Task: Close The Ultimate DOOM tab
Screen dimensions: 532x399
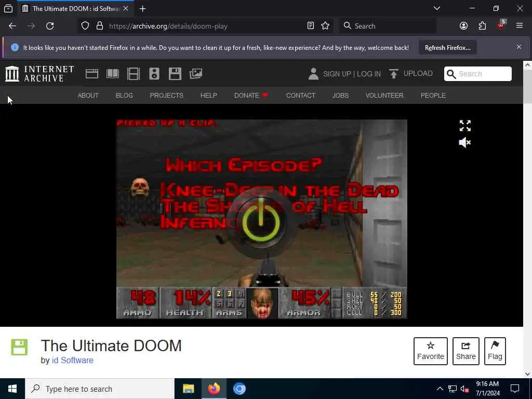Action: 126,9
